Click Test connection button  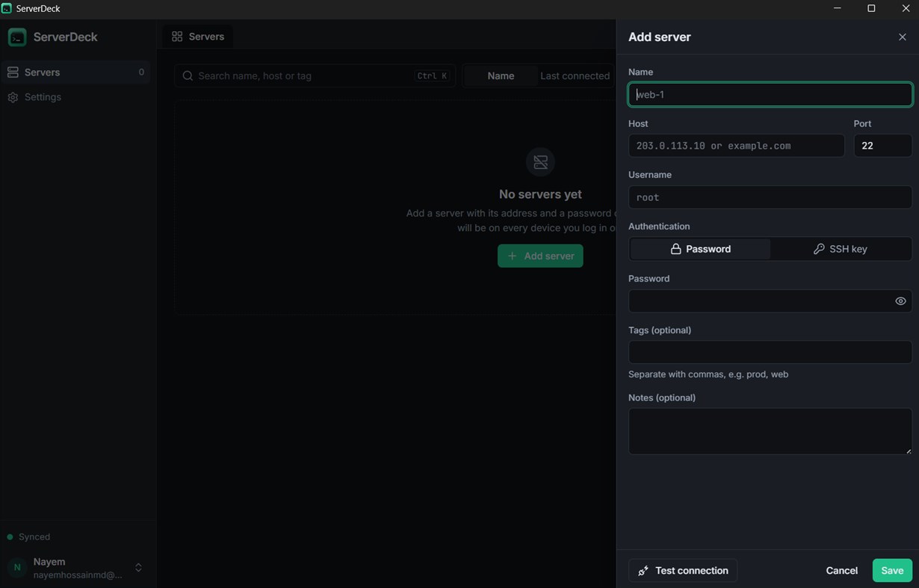point(683,570)
